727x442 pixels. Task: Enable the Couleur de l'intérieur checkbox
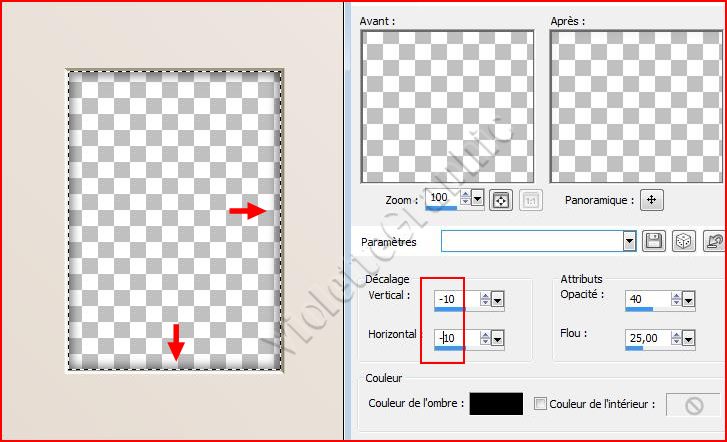541,404
